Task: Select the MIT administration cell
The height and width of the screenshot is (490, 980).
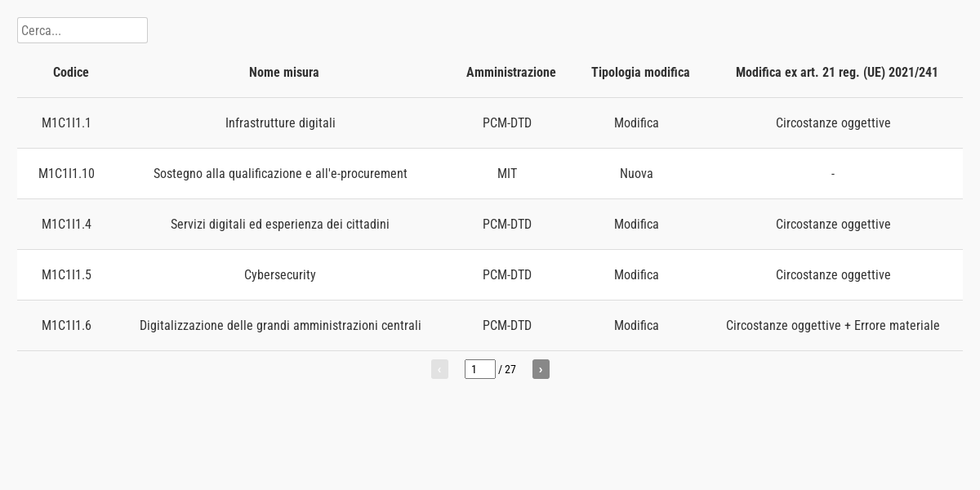Action: 507,173
